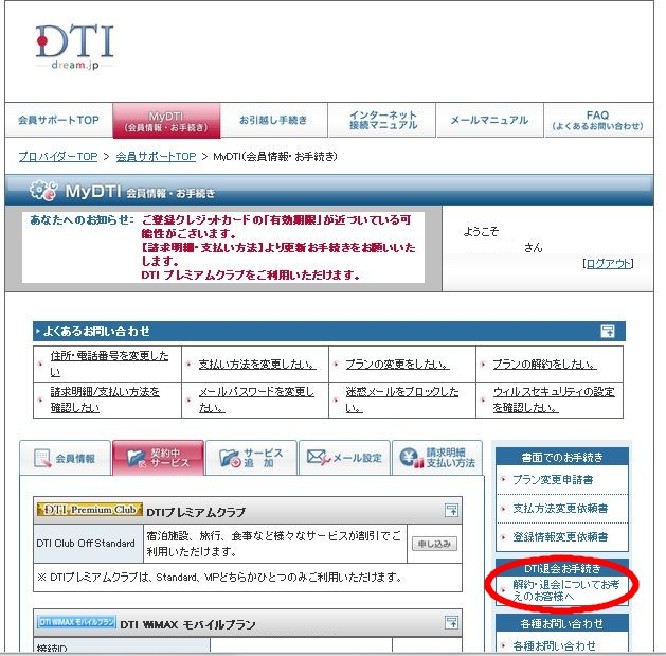Click the DTI Premium Club badge
This screenshot has width=666, height=656.
(89, 510)
